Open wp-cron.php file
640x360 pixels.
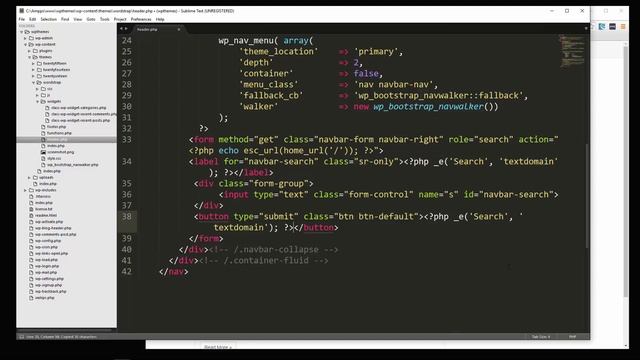tap(46, 247)
